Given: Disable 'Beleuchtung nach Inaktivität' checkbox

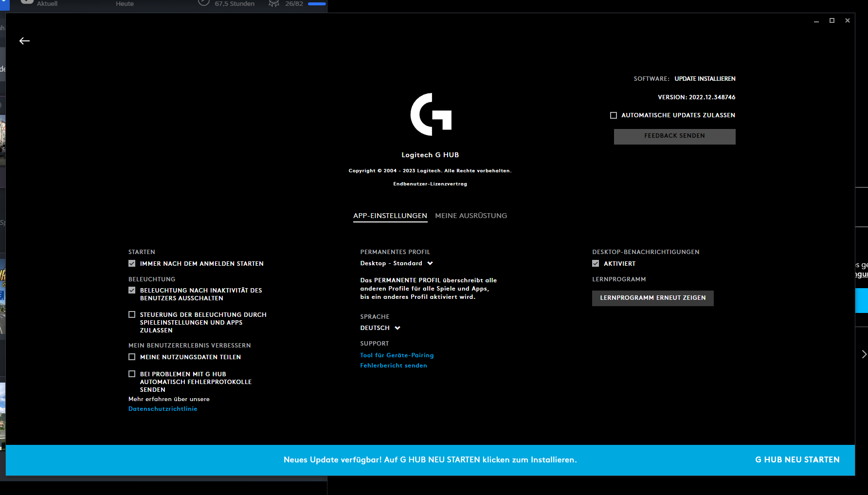Looking at the screenshot, I should click(132, 290).
